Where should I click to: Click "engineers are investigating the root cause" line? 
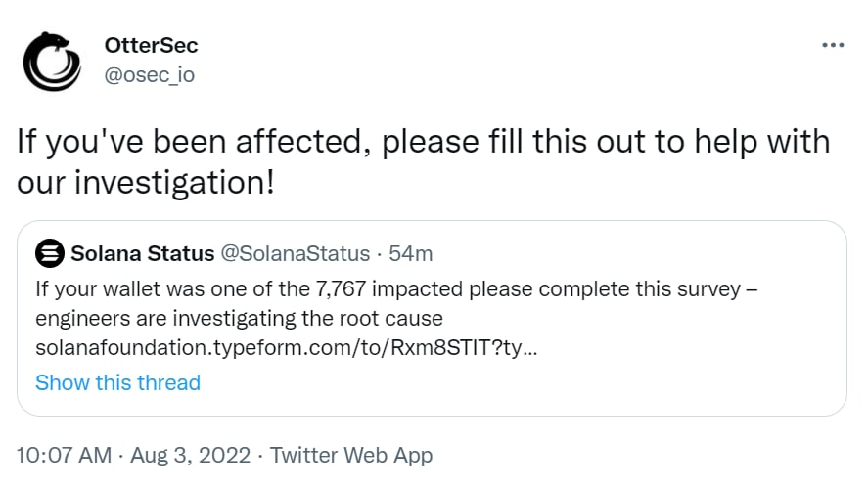tap(239, 319)
